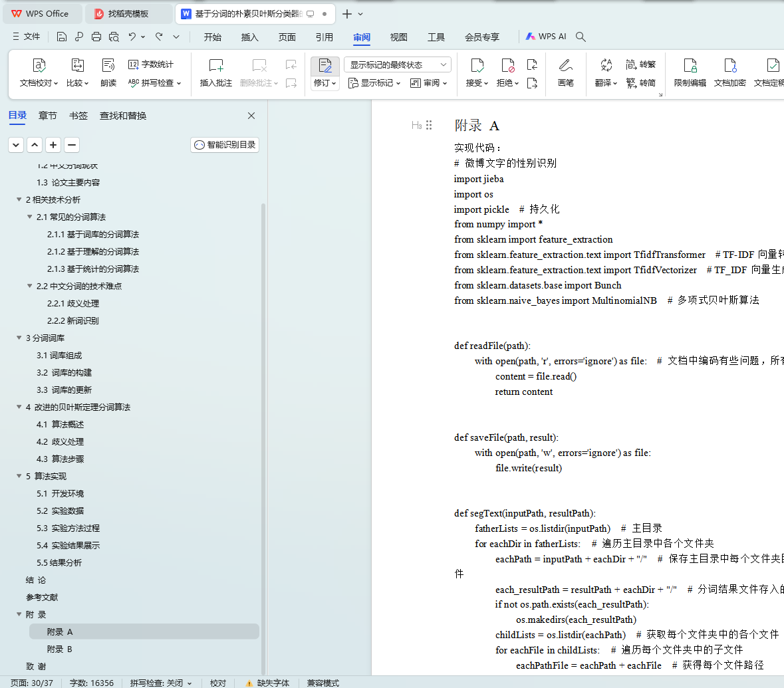This screenshot has width=784, height=688.
Task: Open the Show Markup dropdown (显示标记)
Action: coord(374,83)
